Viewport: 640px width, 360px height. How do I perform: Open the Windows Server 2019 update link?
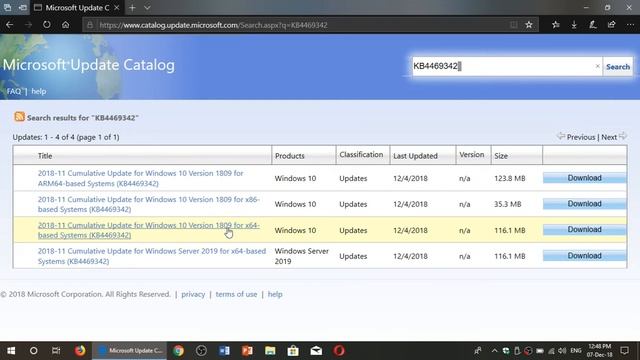[x=151, y=256]
